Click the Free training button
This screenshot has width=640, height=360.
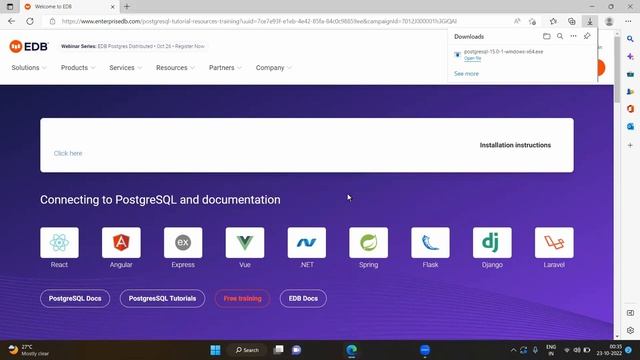(x=242, y=298)
